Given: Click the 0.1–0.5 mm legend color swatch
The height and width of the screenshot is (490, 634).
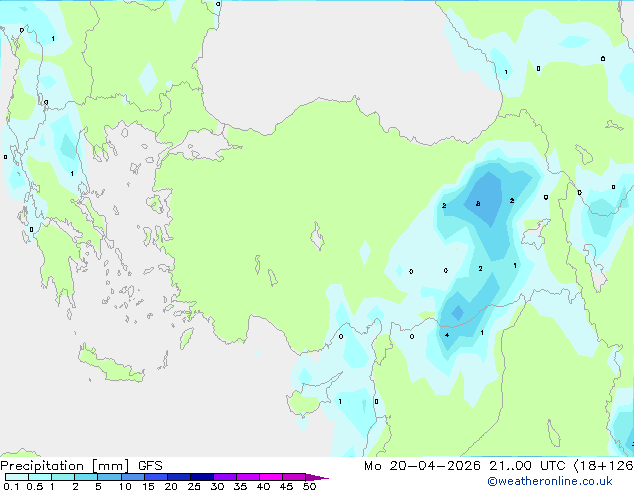Looking at the screenshot, I should 17,477.
